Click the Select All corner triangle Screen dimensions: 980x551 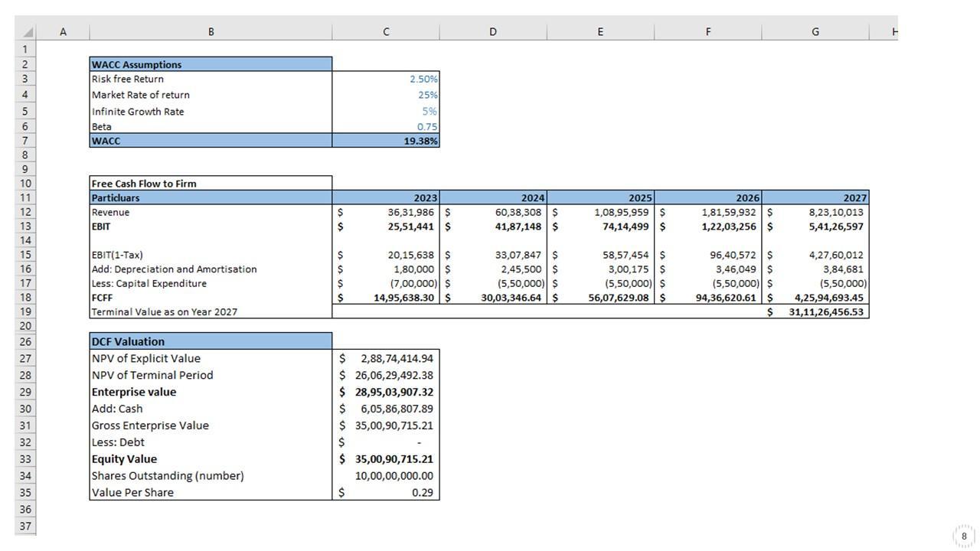(x=28, y=32)
